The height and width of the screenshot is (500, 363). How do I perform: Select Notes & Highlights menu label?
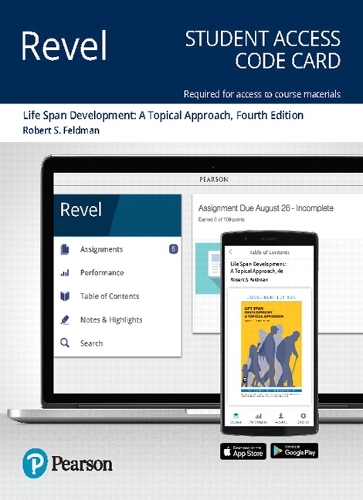(x=111, y=320)
